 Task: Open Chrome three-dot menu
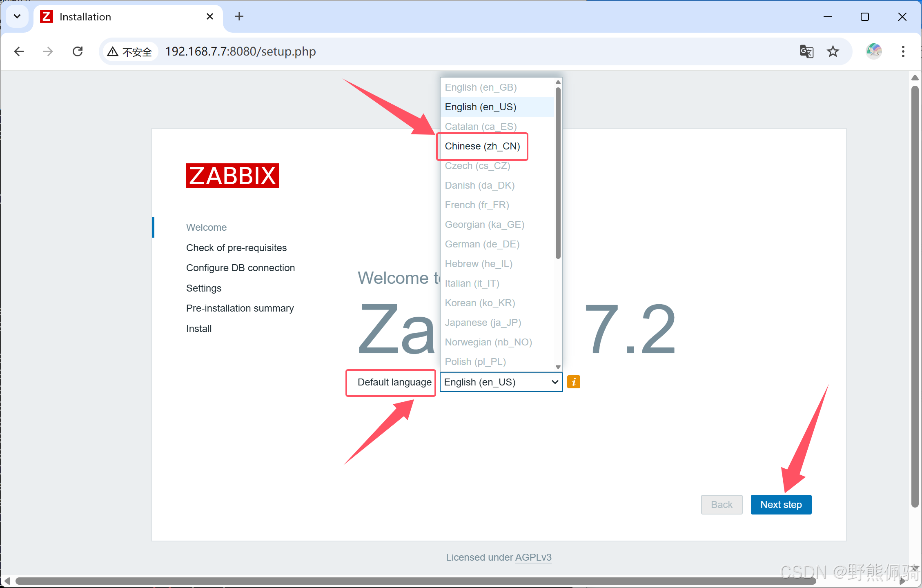point(903,51)
